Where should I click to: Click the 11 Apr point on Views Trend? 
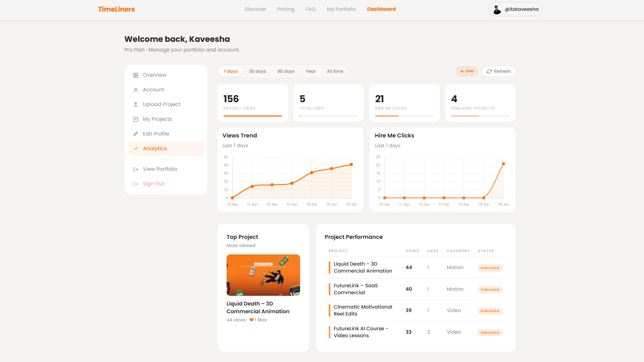click(252, 187)
